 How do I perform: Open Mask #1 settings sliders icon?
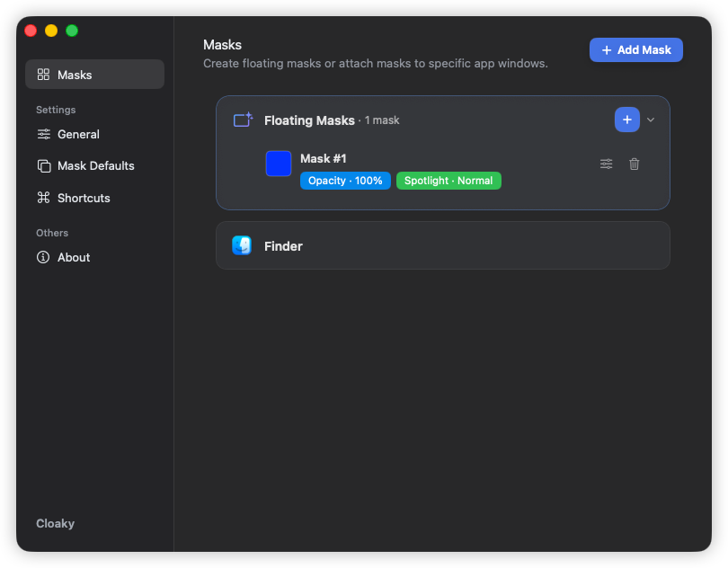click(x=607, y=164)
